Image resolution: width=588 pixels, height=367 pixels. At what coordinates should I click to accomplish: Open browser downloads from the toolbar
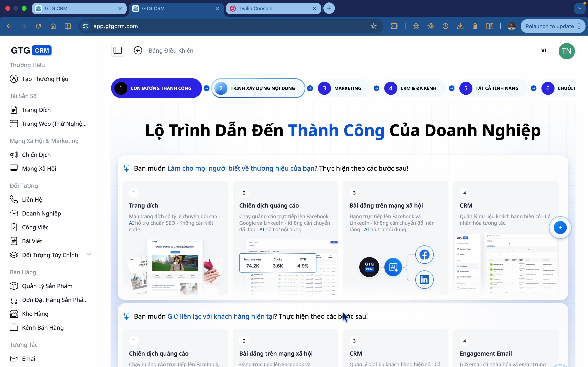click(460, 26)
